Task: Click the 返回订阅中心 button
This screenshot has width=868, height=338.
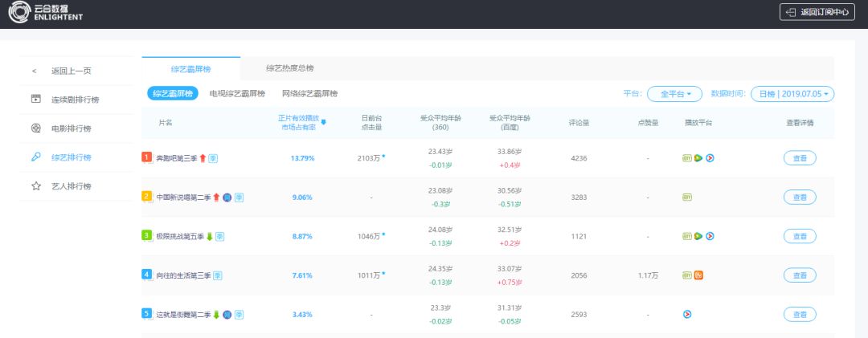Action: 817,12
